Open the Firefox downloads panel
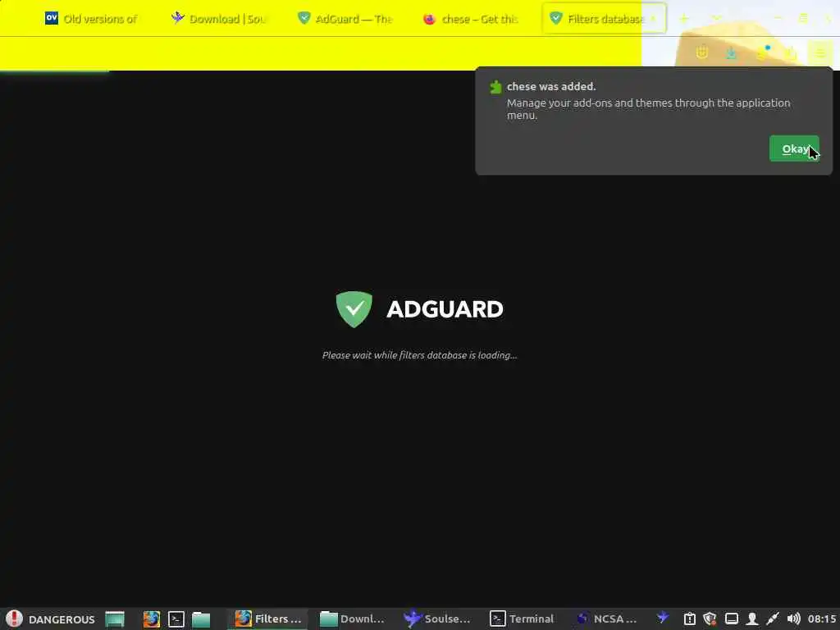Screen dimensions: 840x630 tap(731, 52)
